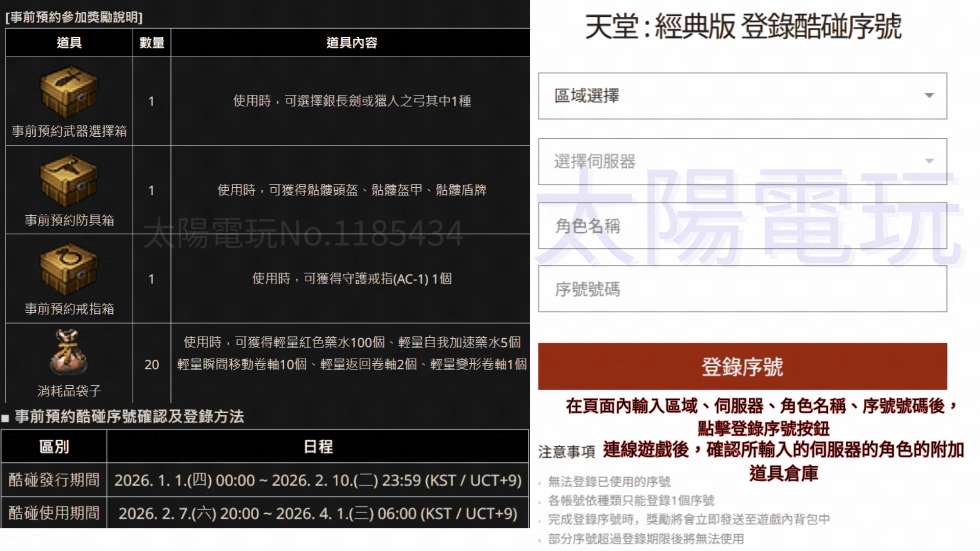Click the 數量 column header
The width and height of the screenshot is (980, 551).
(152, 43)
